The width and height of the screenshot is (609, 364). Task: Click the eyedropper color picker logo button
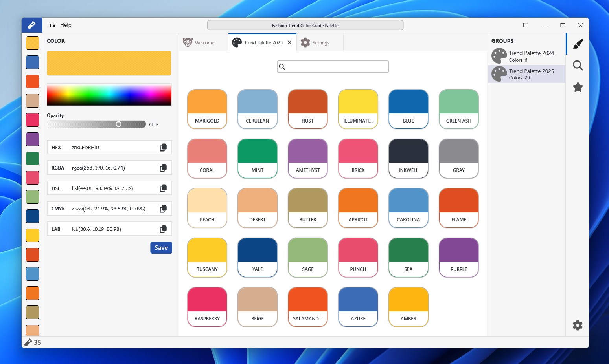[x=32, y=25]
